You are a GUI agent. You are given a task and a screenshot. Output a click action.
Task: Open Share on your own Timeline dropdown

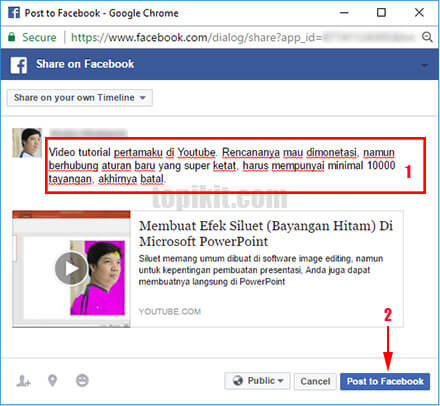[80, 98]
